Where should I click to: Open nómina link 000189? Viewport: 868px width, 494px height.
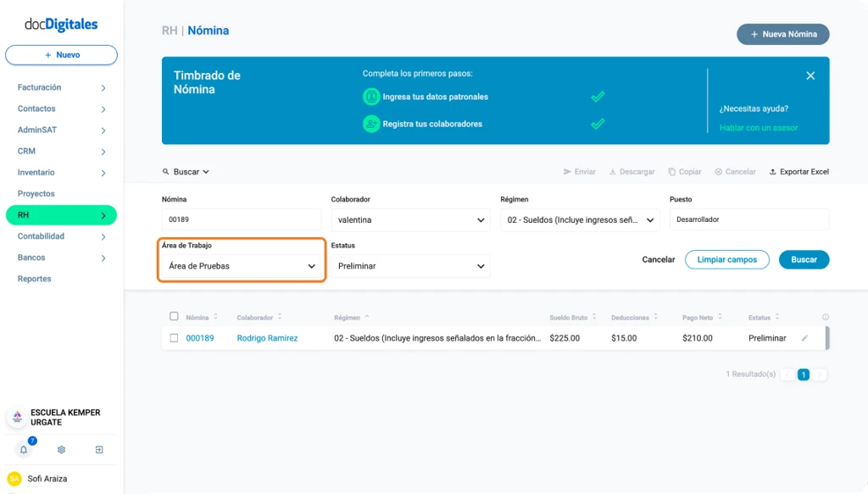click(200, 338)
